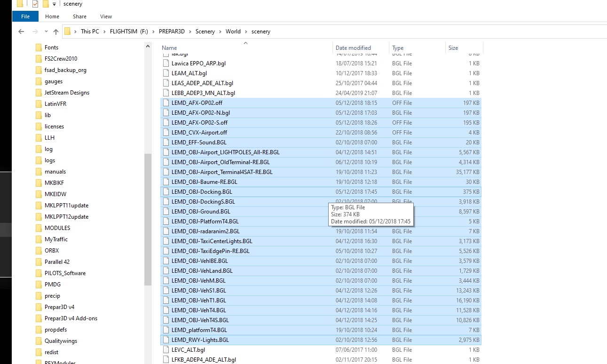The image size is (607, 364).
Task: Select LEMD_OBJ-TaxiCenterLights.BGL file name
Action: pyautogui.click(x=212, y=241)
